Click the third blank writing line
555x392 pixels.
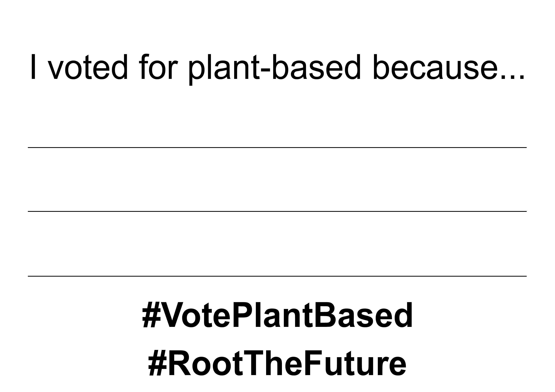[277, 276]
